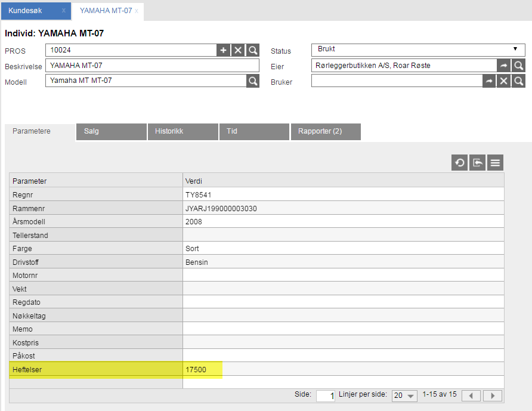The width and height of the screenshot is (532, 411).
Task: Close the Kundesøk tab
Action: 64,11
